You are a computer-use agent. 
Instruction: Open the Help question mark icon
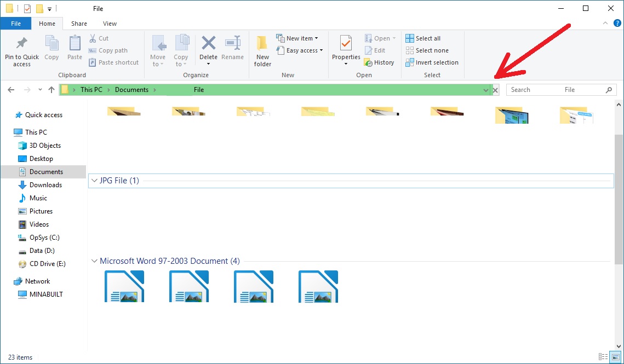coord(617,24)
